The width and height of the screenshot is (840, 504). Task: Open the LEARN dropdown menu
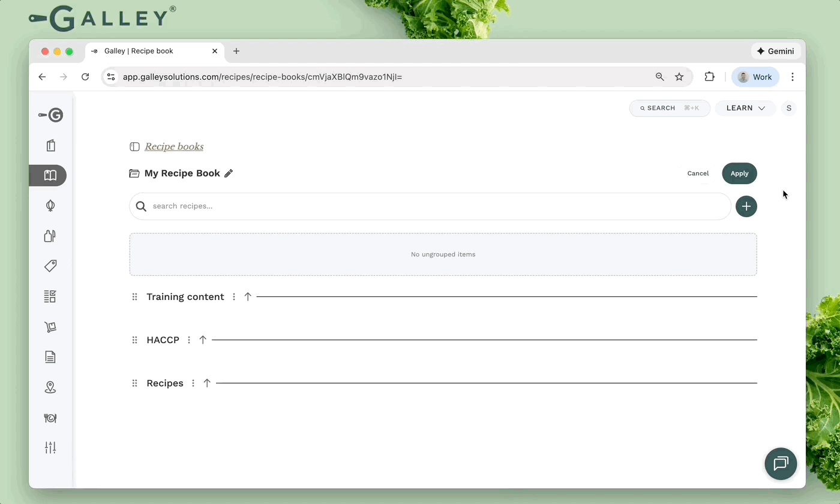pyautogui.click(x=745, y=108)
